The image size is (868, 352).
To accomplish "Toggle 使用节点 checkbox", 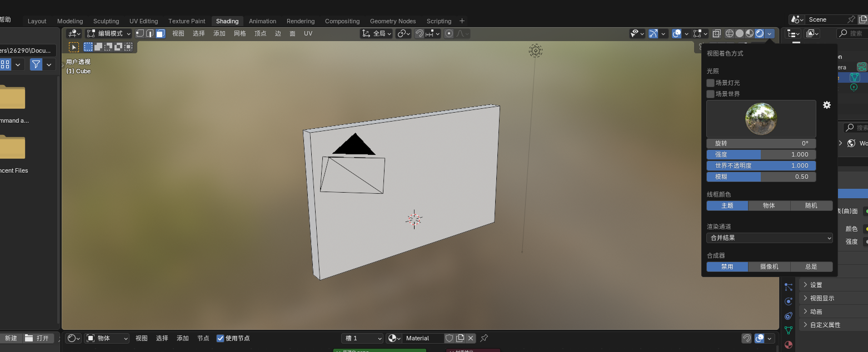I will [x=220, y=338].
